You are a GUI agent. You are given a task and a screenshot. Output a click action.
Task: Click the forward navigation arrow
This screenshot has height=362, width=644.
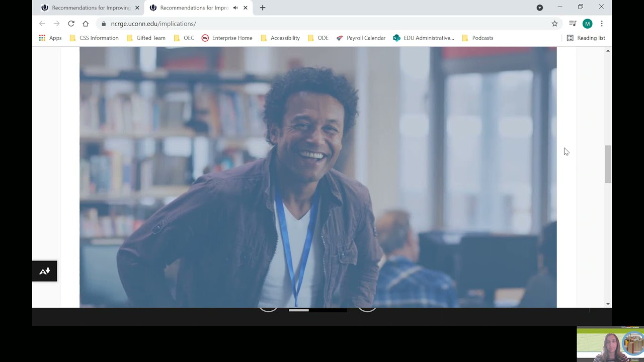click(56, 24)
